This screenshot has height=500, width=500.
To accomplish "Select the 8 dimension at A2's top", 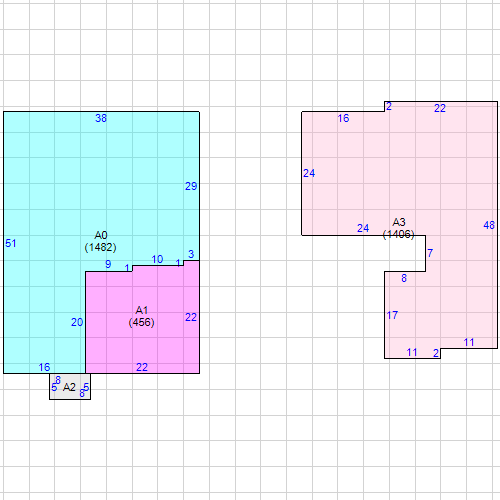I will (x=58, y=380).
